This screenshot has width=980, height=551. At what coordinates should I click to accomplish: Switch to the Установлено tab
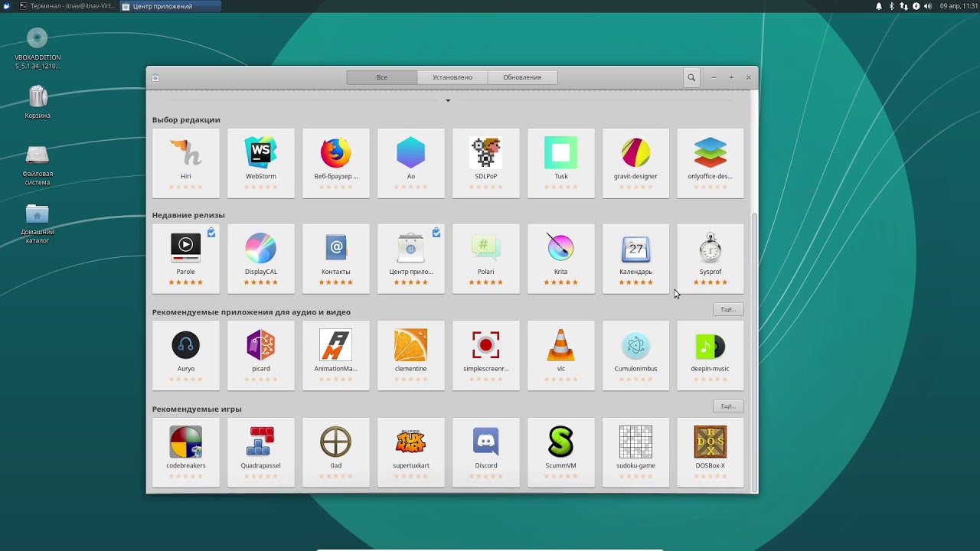(452, 77)
